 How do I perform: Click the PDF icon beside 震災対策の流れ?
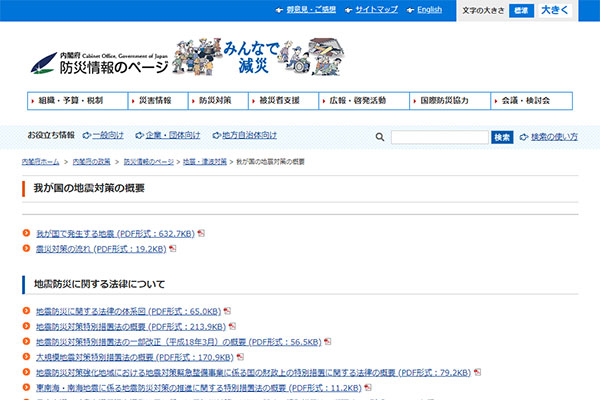(173, 248)
